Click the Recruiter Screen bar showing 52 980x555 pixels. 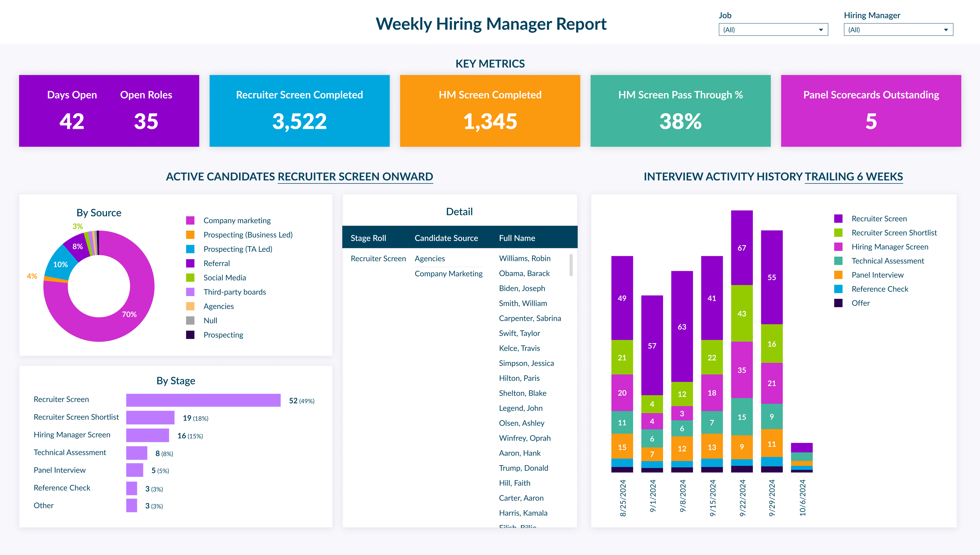pos(203,400)
